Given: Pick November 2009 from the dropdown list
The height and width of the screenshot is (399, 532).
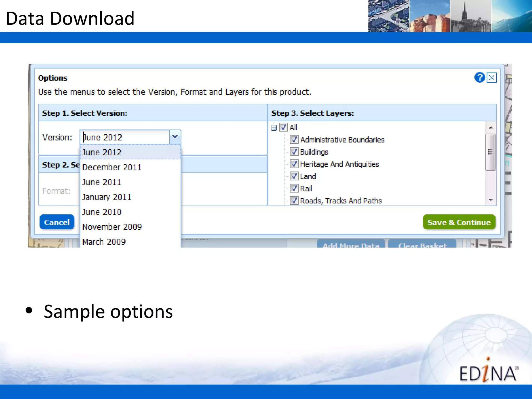Looking at the screenshot, I should pyautogui.click(x=130, y=227).
